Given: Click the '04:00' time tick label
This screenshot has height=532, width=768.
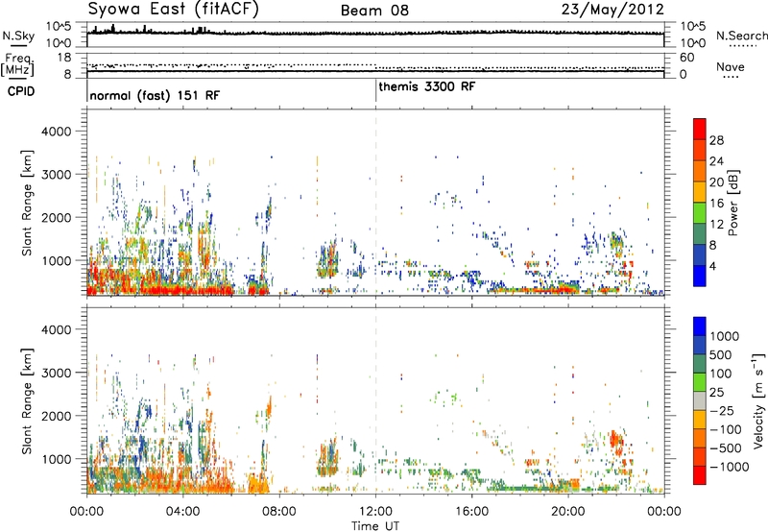Looking at the screenshot, I should pyautogui.click(x=182, y=512).
